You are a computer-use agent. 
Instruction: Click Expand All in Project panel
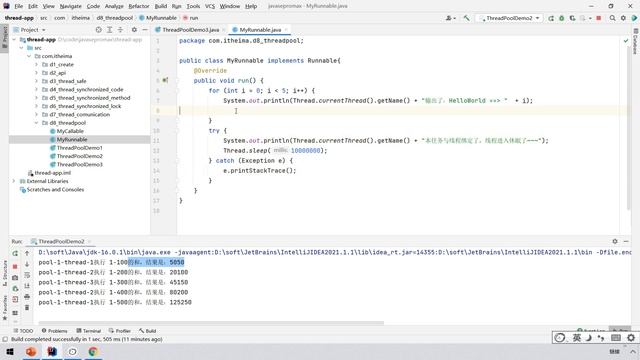[x=109, y=30]
